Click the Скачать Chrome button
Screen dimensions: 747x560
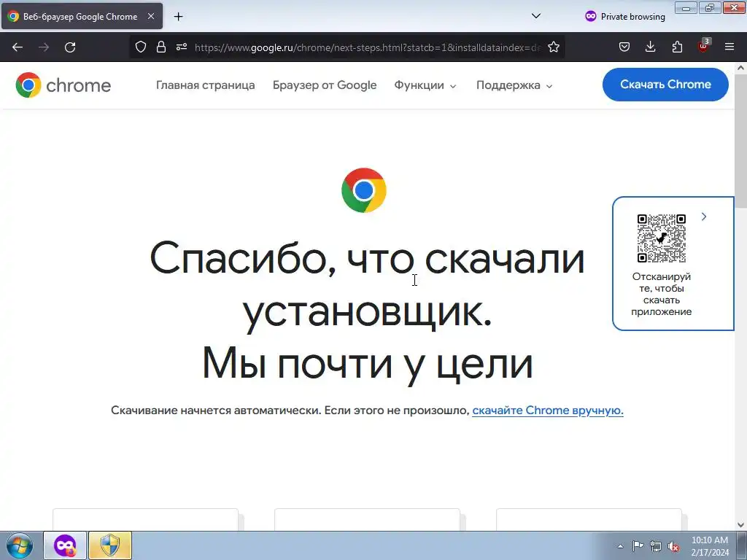665,85
